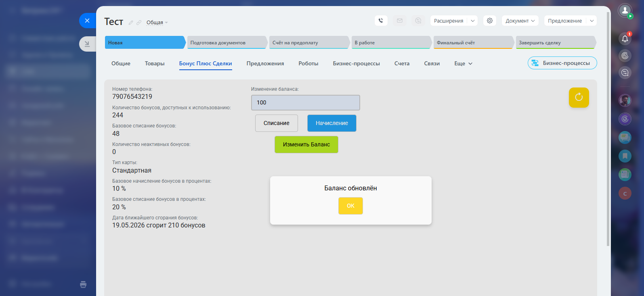Choose the Списание option
Viewport: 644px width, 296px height.
(277, 123)
